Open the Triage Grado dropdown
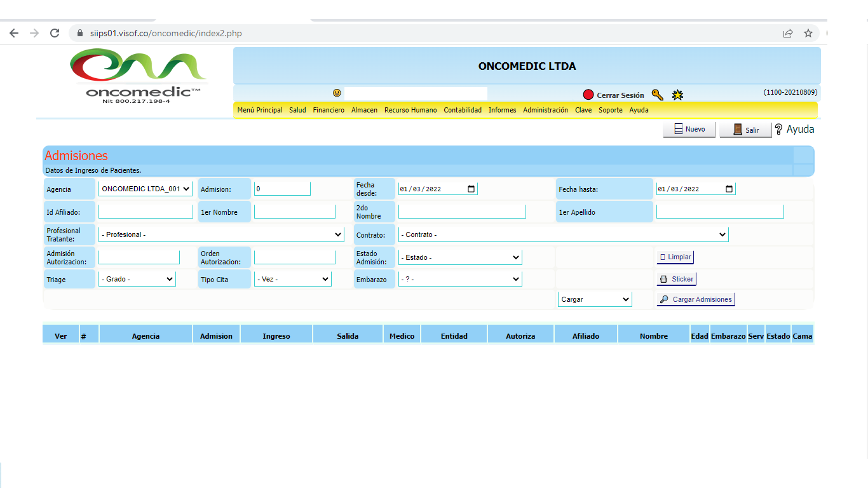 tap(137, 279)
